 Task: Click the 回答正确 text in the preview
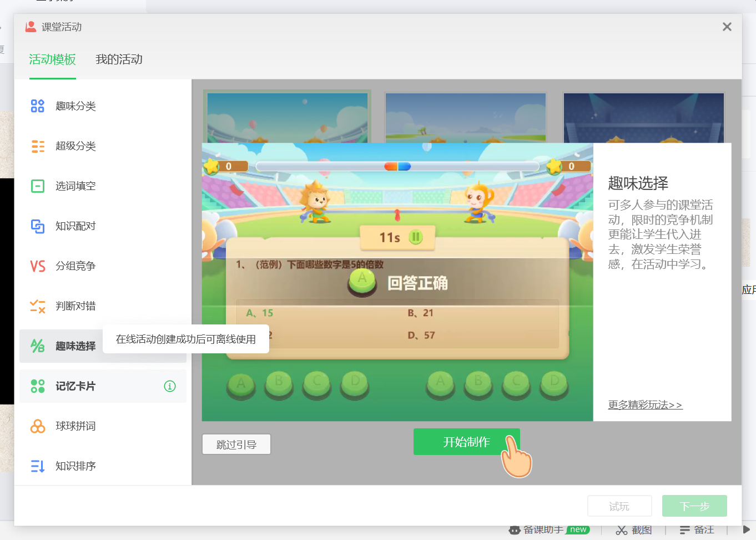tap(417, 283)
